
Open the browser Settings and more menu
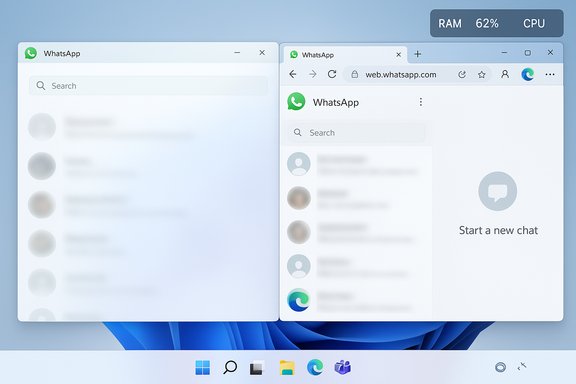(550, 75)
